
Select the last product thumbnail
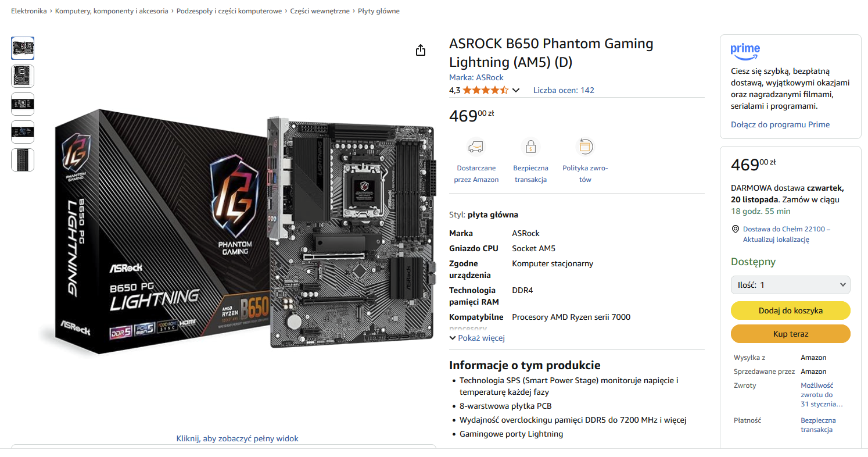click(x=23, y=160)
